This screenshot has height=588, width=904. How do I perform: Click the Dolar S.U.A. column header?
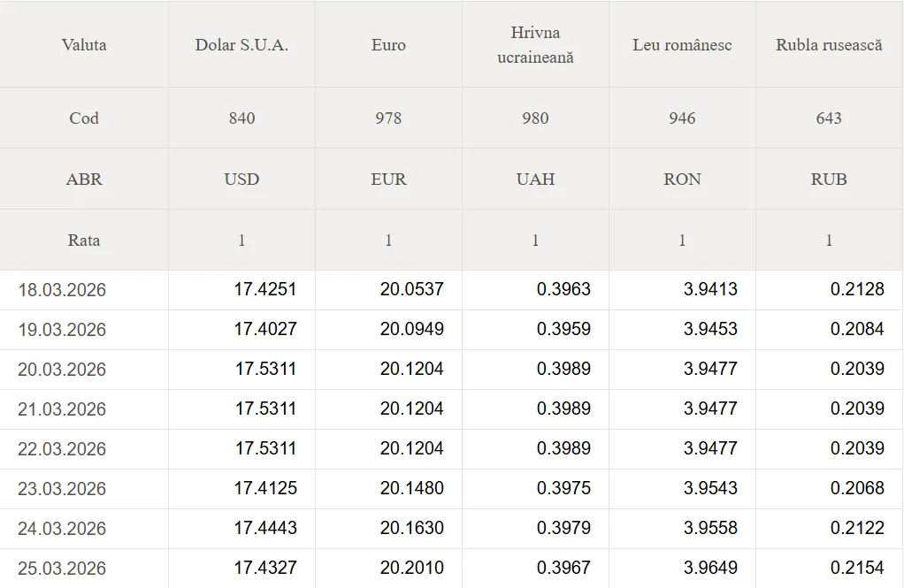pyautogui.click(x=241, y=45)
